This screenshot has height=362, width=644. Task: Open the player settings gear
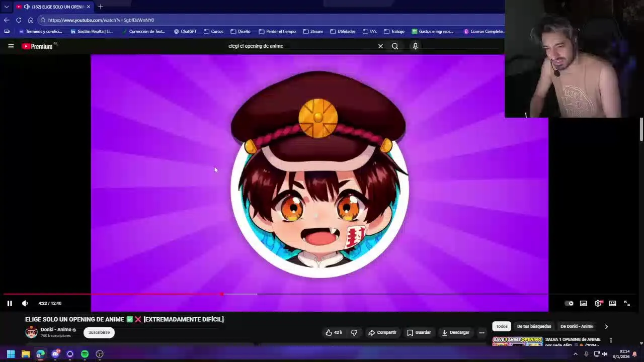[x=598, y=303]
